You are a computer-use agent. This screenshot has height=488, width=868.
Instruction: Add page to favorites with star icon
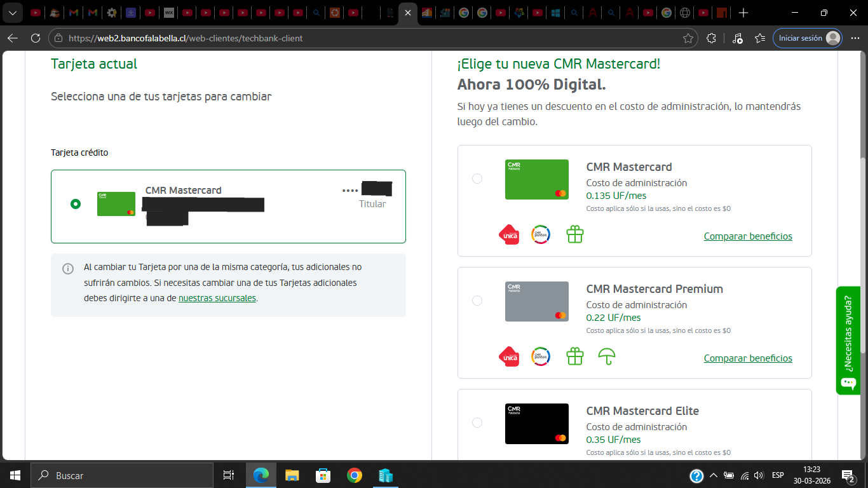[x=688, y=38]
